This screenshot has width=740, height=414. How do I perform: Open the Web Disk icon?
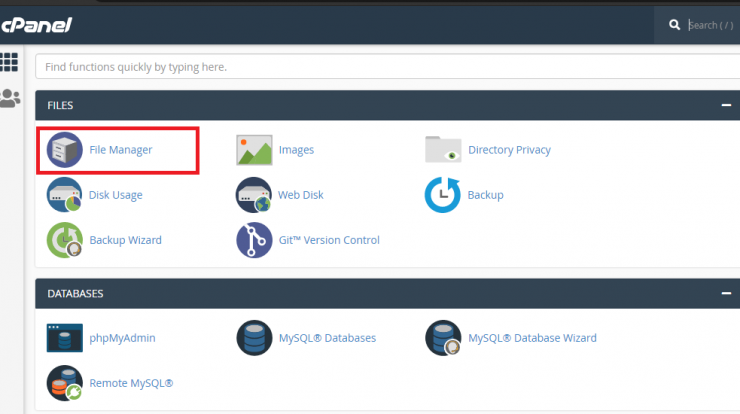[x=254, y=195]
